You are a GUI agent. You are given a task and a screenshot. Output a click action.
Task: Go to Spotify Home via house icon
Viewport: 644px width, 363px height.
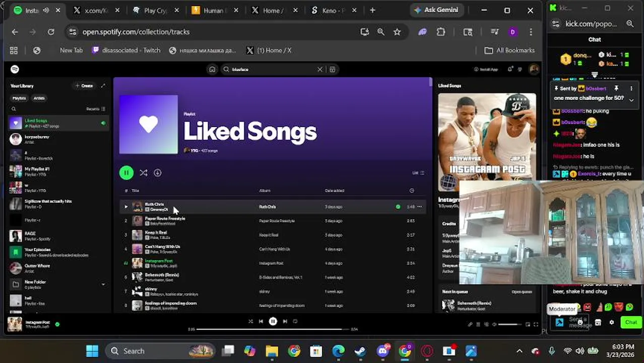coord(212,70)
